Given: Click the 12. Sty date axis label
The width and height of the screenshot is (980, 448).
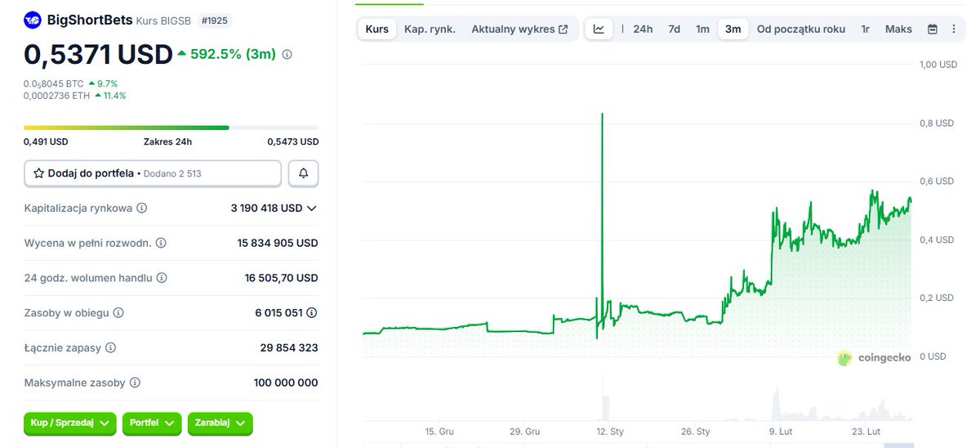Looking at the screenshot, I should tap(610, 431).
